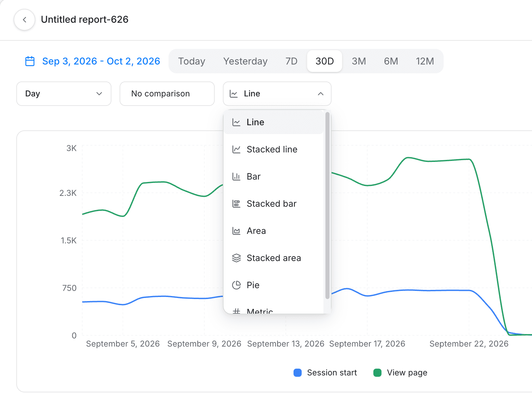This screenshot has height=408, width=532.
Task: Toggle the Session start legend label
Action: click(332, 373)
